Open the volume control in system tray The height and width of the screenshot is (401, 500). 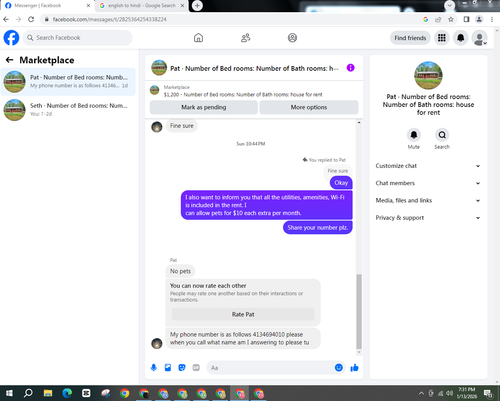449,393
